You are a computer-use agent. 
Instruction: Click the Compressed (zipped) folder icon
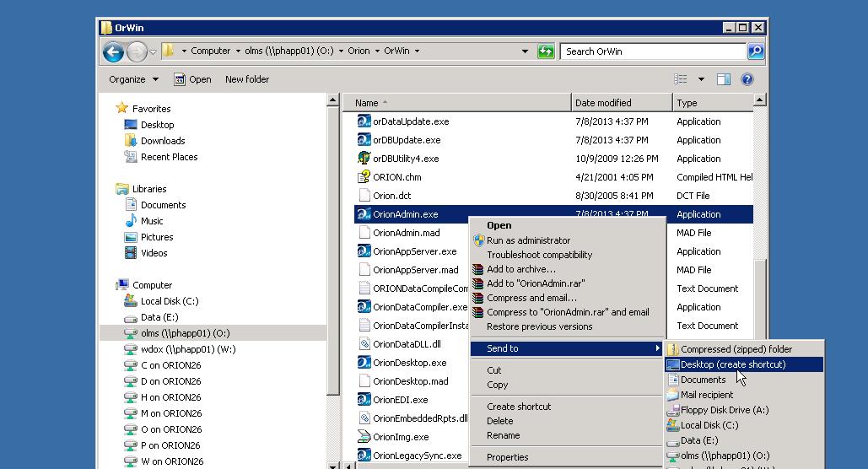coord(672,349)
